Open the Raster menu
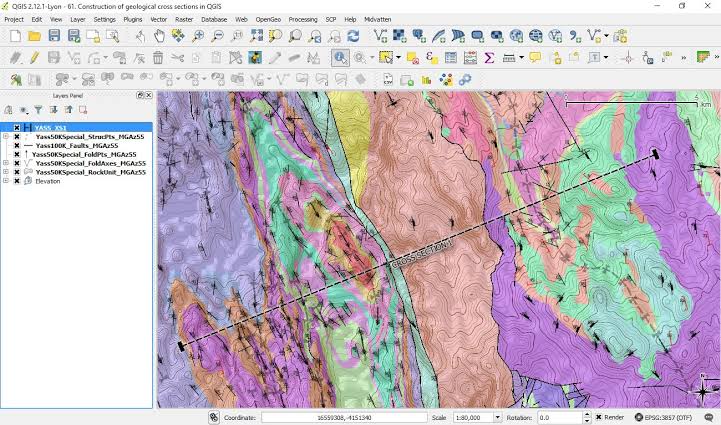 [184, 19]
